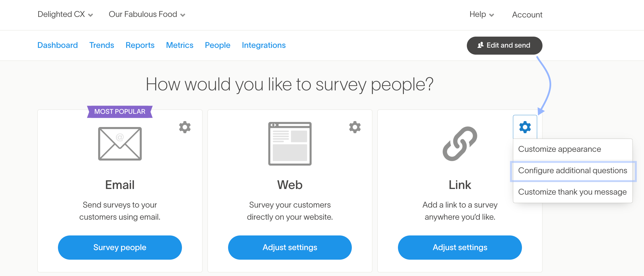Open the Reports tab
The image size is (644, 276).
140,45
